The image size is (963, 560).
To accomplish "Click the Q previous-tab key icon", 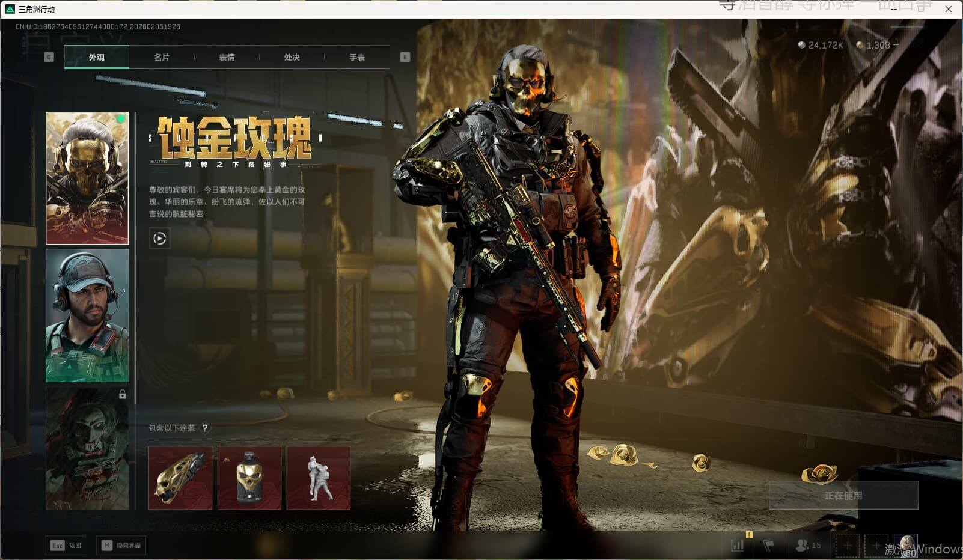I will pos(49,57).
